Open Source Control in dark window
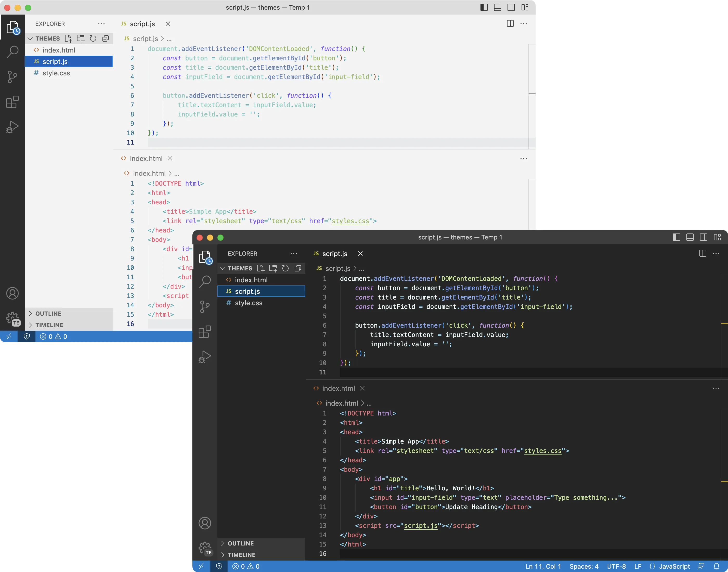This screenshot has width=728, height=572. [x=205, y=307]
